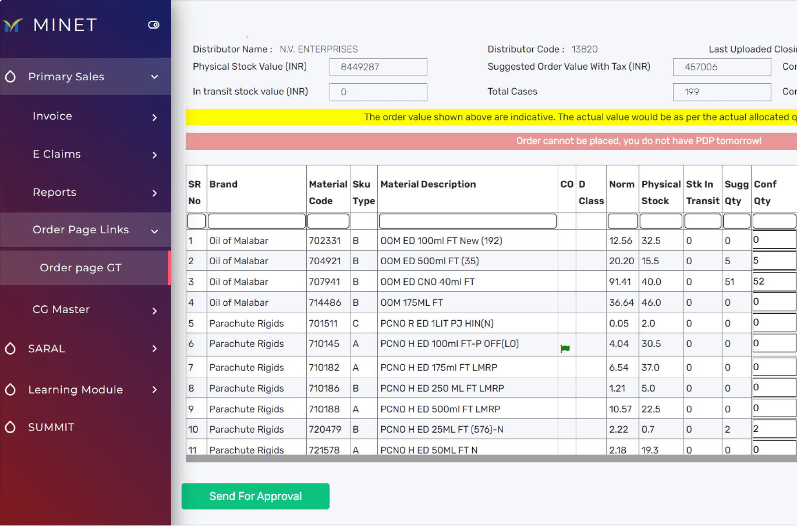This screenshot has width=797, height=532.
Task: Expand the E Claims chevron arrow
Action: click(154, 155)
